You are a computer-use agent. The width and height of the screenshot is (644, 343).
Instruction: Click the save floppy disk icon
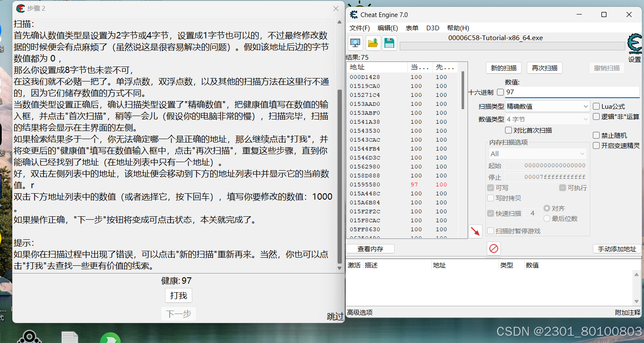coord(389,43)
